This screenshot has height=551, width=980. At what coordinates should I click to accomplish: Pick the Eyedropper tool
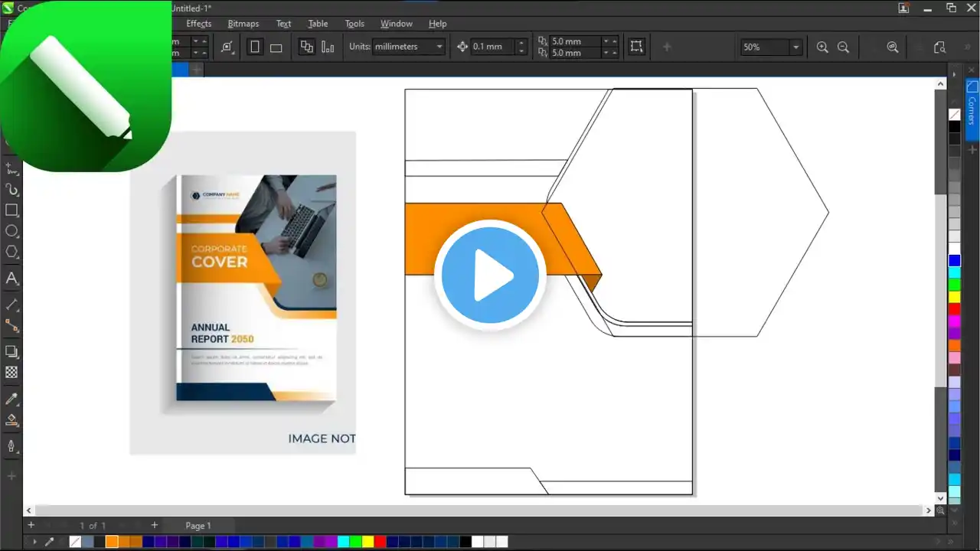(11, 399)
